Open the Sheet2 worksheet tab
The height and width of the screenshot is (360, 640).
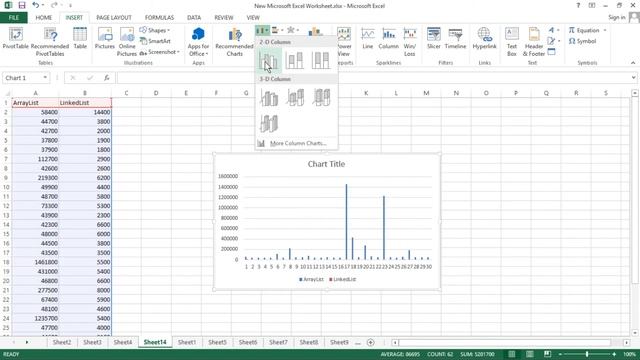click(x=62, y=342)
